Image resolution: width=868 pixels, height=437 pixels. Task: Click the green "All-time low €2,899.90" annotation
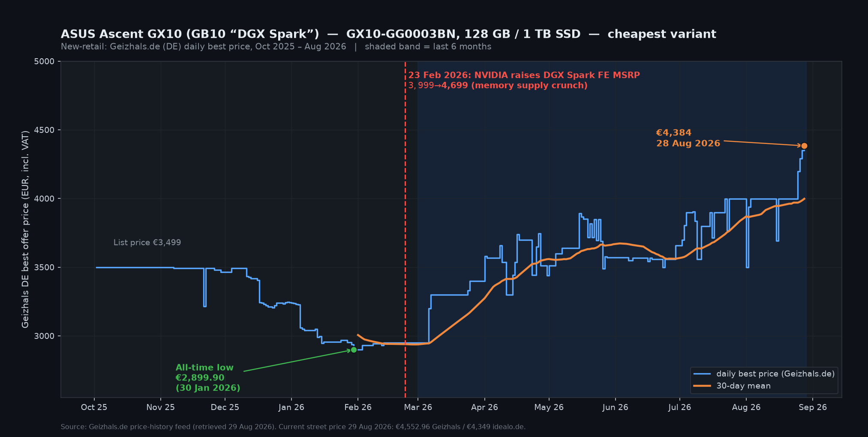coord(208,378)
